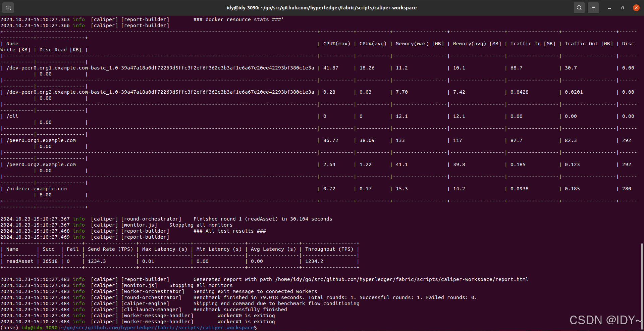Click the Benchmark successfully finished message
The image size is (644, 331).
[240, 310]
